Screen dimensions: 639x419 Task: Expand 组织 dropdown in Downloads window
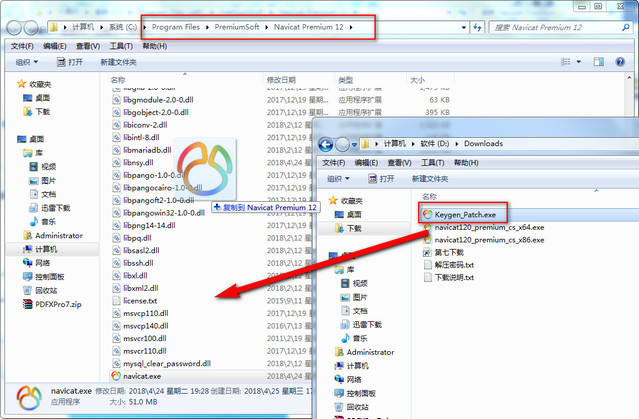(338, 179)
